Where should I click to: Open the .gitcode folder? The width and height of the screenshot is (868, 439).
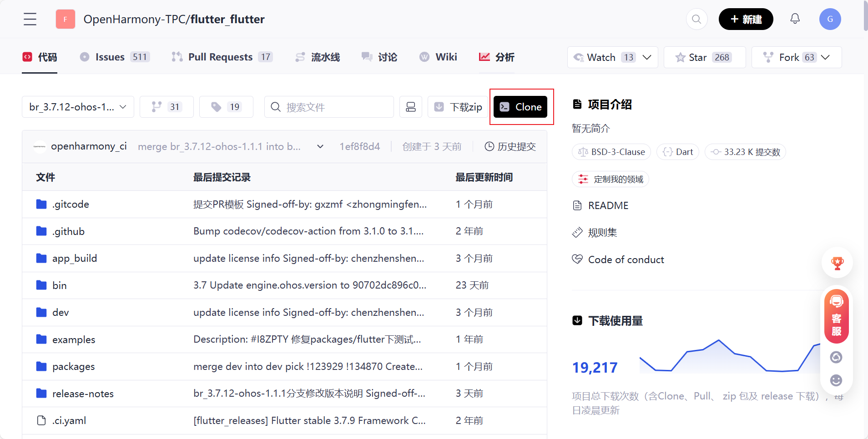click(71, 205)
